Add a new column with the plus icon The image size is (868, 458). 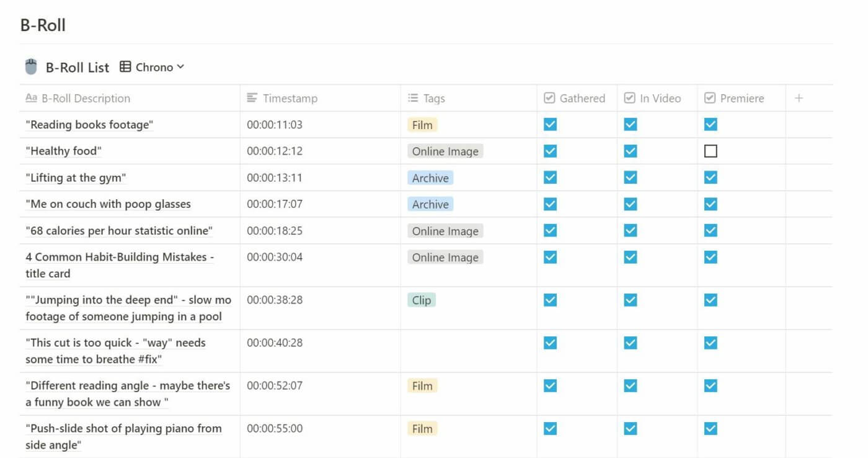799,98
